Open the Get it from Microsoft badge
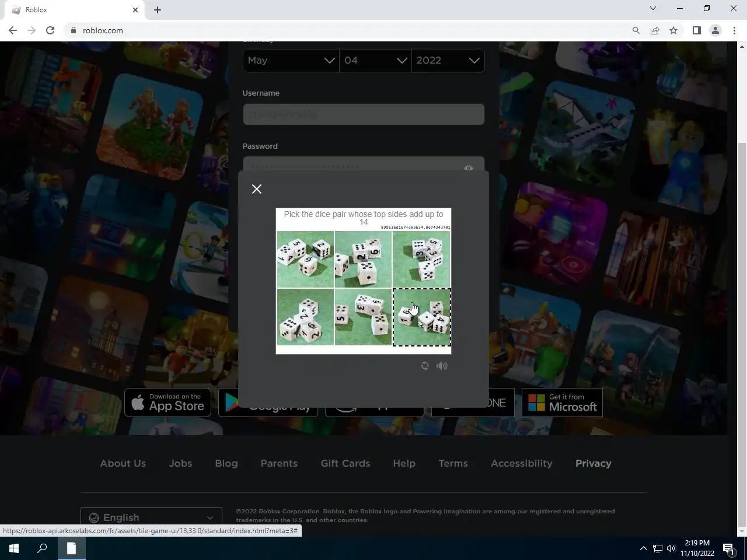 [x=562, y=402]
